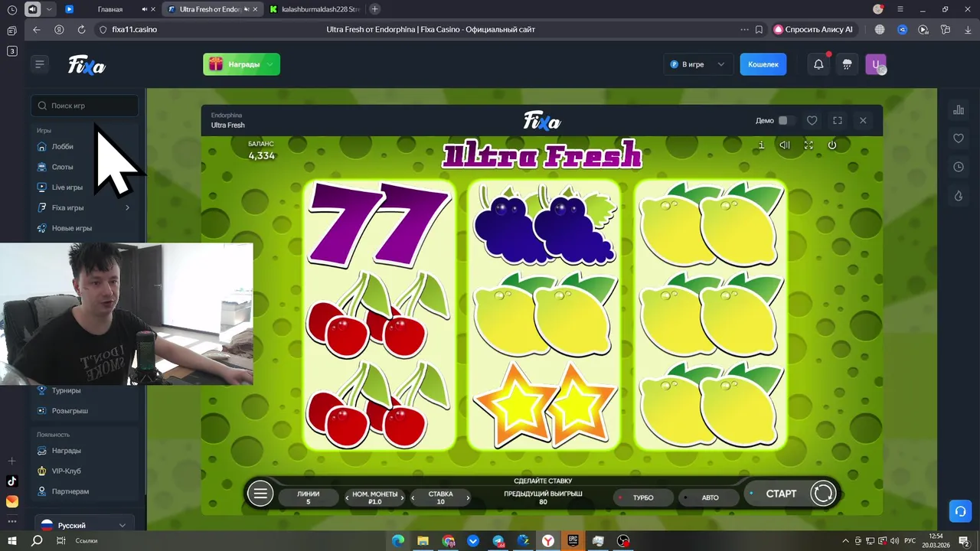This screenshot has height=551, width=980.
Task: Click the Кошелек wallet button
Action: (763, 64)
